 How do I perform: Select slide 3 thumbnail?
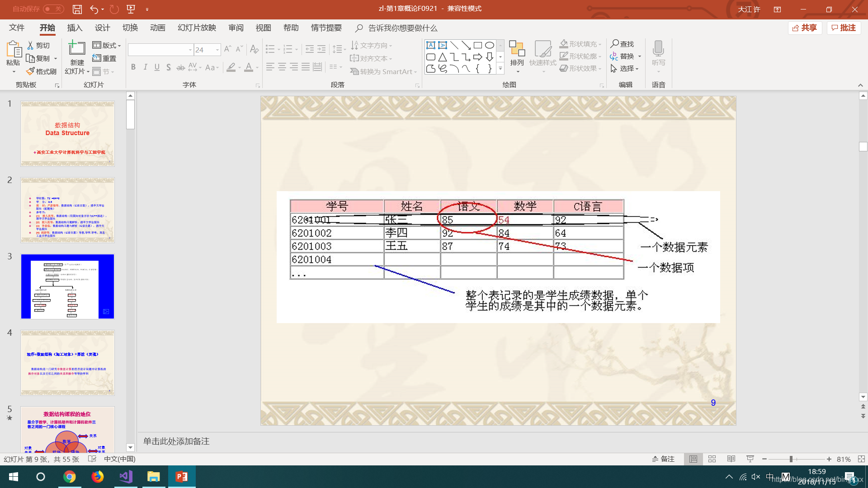click(x=67, y=286)
